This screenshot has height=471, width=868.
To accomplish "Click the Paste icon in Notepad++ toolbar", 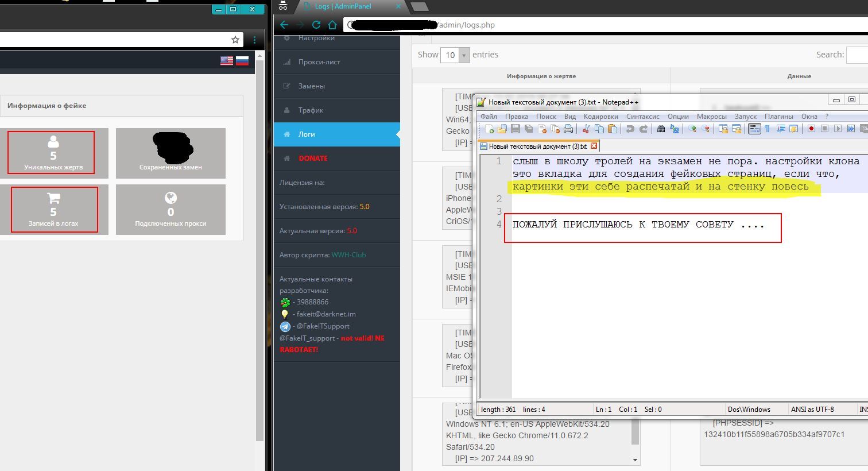I will [x=612, y=129].
